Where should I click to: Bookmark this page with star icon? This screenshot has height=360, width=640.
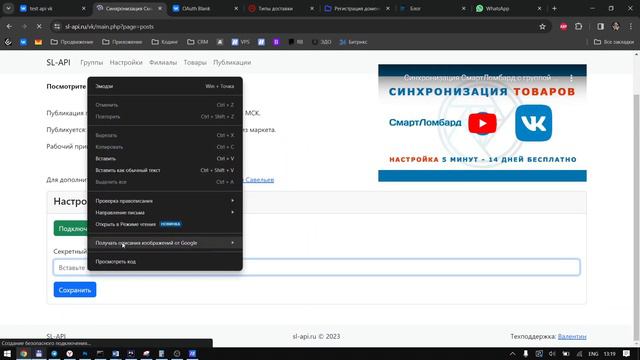point(542,27)
